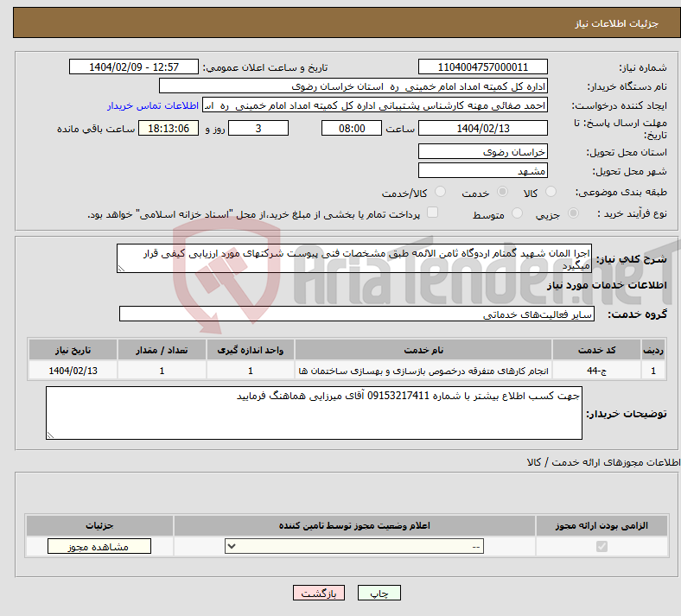Screen dimensions: 681x616
Task: Click the جزئیات اطلاعات نیاز title bar
Action: pyautogui.click(x=347, y=22)
